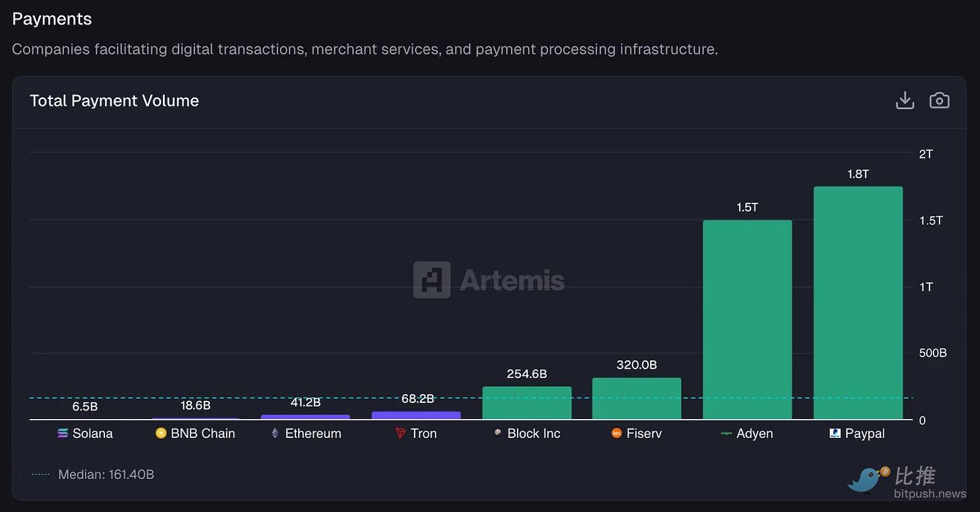Select the BNB Chain coin icon

(160, 433)
